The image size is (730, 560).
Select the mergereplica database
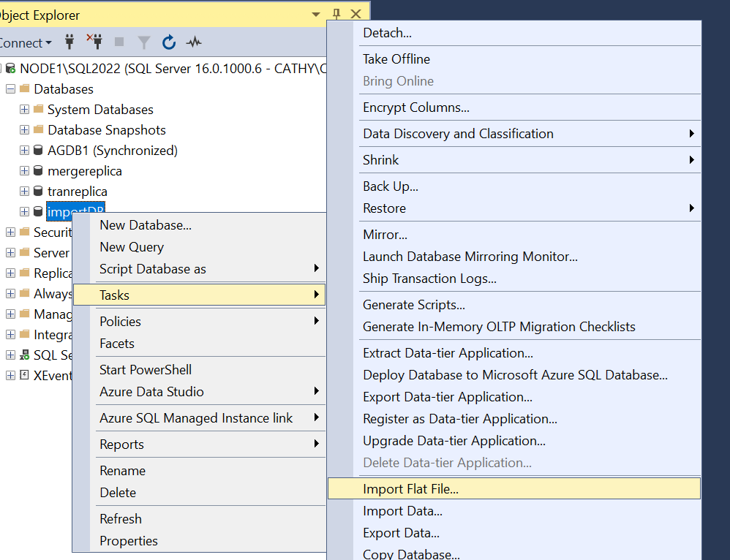(85, 170)
